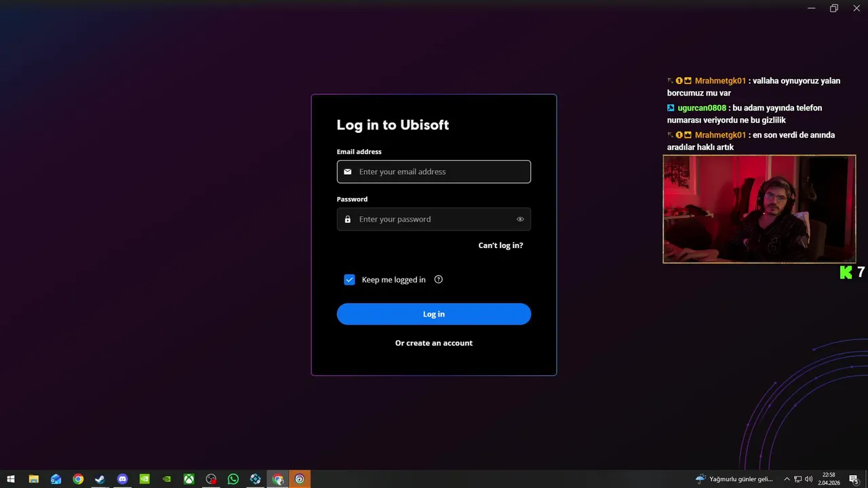
Task: Click the Keep me logged in label text
Action: (x=394, y=279)
